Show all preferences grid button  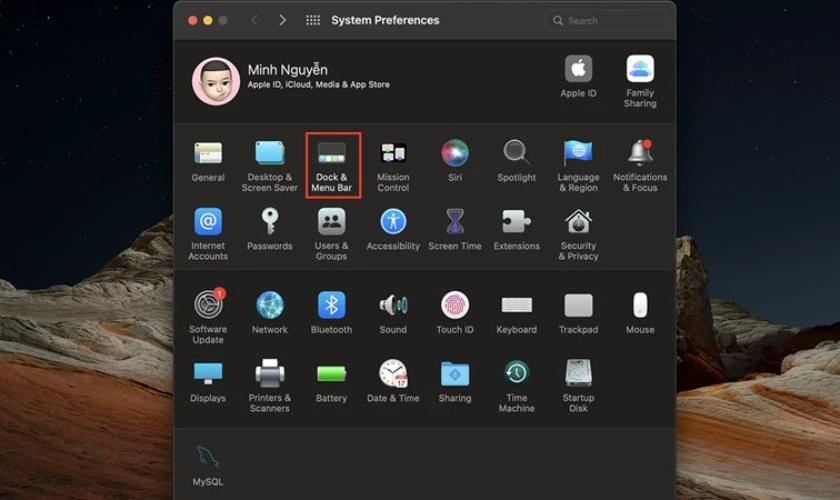tap(313, 20)
